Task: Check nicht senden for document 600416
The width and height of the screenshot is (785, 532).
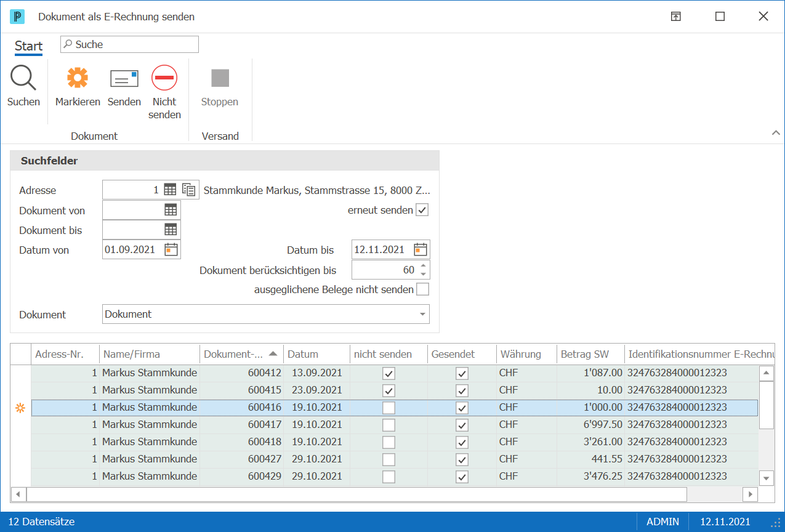Action: (x=388, y=408)
